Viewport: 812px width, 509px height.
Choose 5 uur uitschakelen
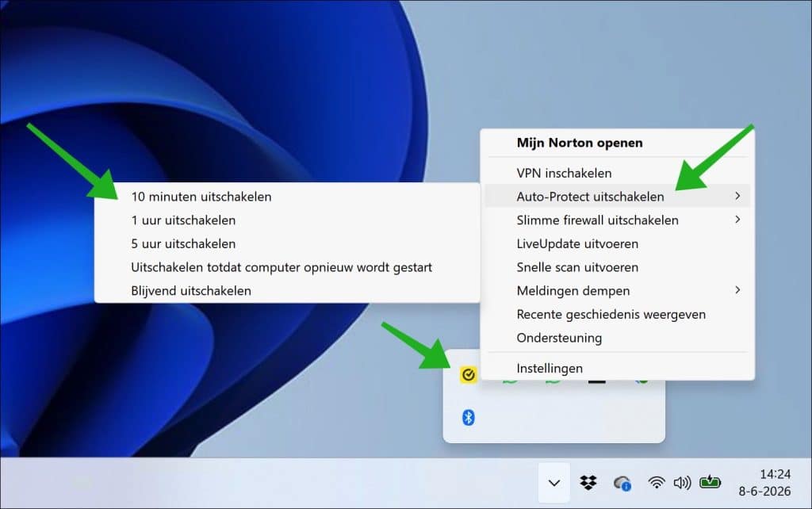(287, 243)
